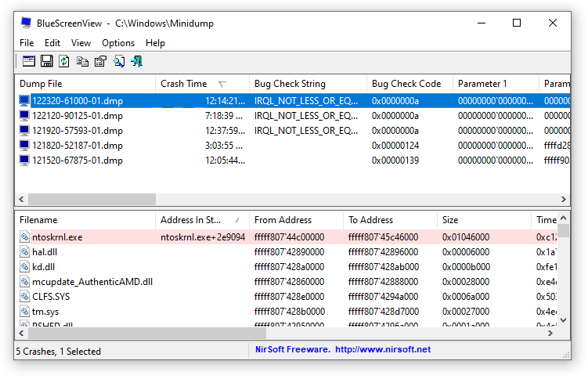Click the file icon next to kd.dll
Viewport: 588px width, 379px height.
25,267
